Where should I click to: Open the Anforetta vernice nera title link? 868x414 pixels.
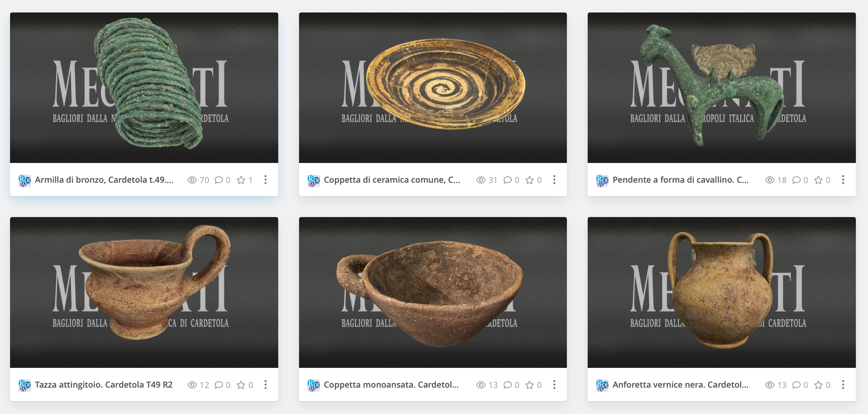680,385
